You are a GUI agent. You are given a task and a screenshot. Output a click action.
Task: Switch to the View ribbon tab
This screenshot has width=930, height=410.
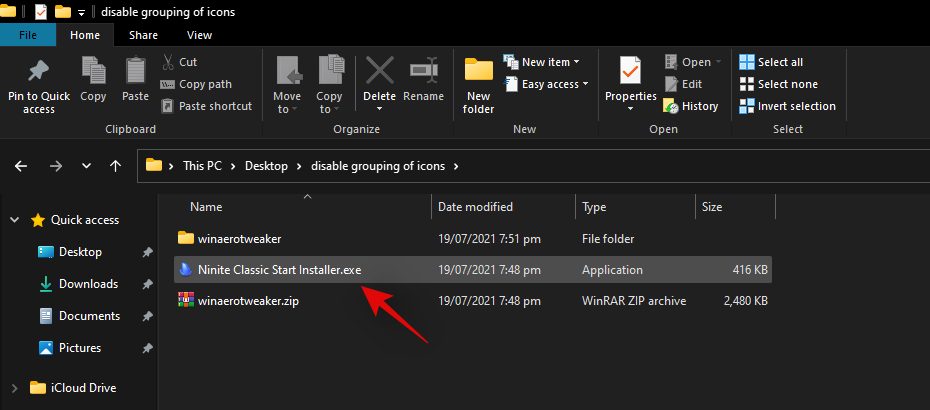[198, 35]
